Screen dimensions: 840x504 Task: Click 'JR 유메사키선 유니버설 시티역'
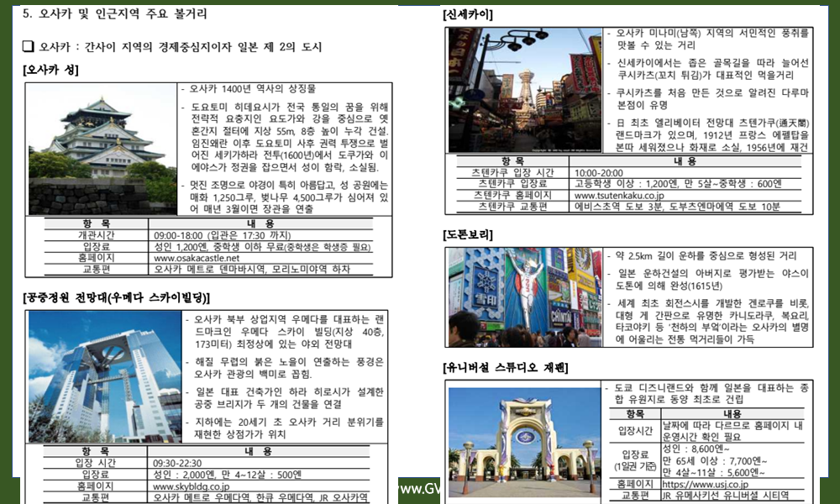[726, 496]
